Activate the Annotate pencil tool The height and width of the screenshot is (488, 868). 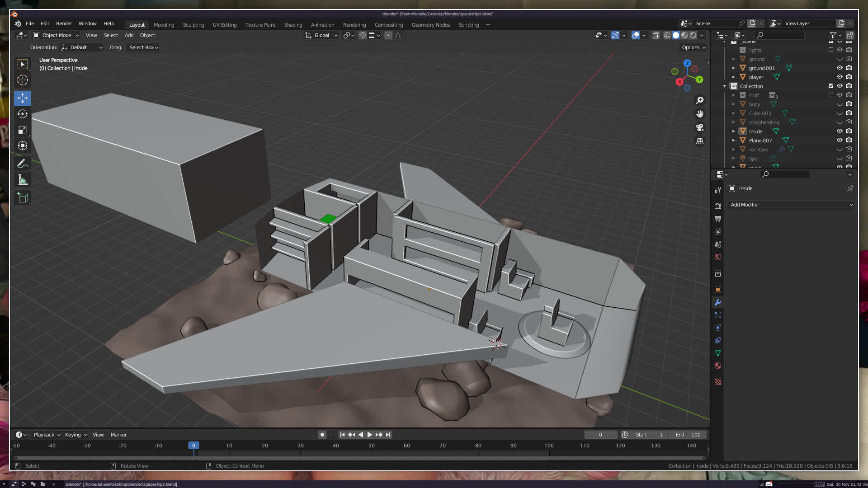[23, 164]
